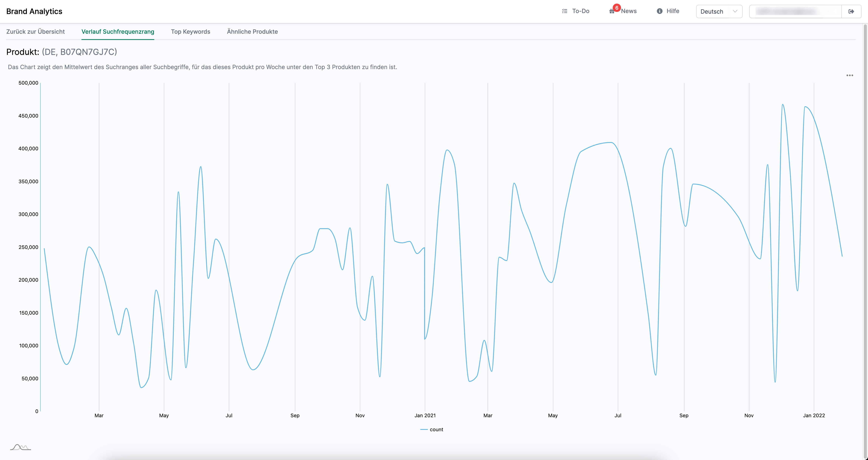This screenshot has height=460, width=868.
Task: Click the 300,000 y-axis value
Action: [x=28, y=214]
